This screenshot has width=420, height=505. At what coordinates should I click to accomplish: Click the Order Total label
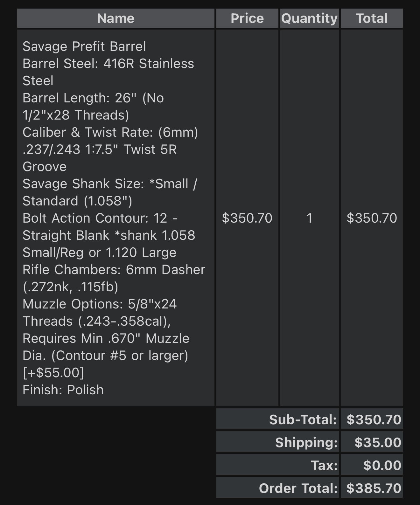click(298, 488)
